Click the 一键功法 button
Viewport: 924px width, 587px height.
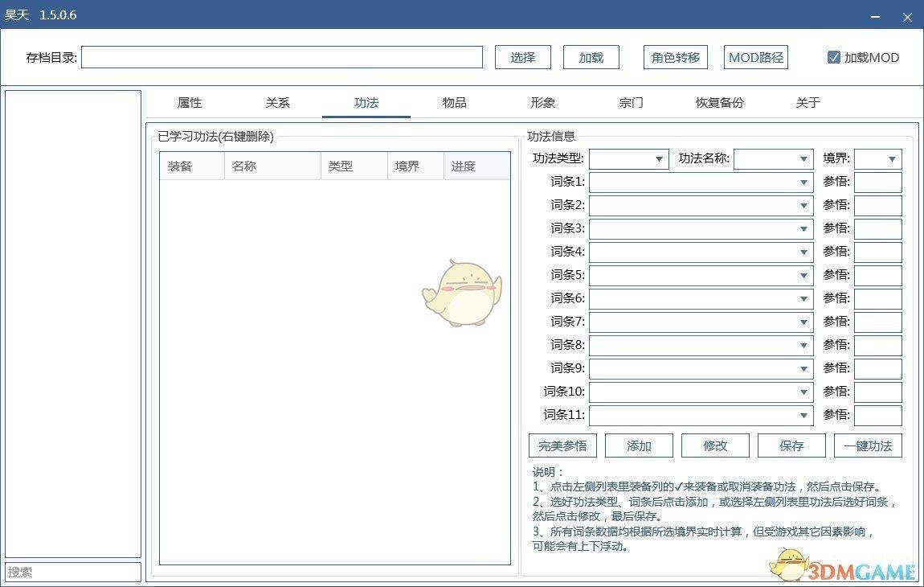tap(868, 445)
